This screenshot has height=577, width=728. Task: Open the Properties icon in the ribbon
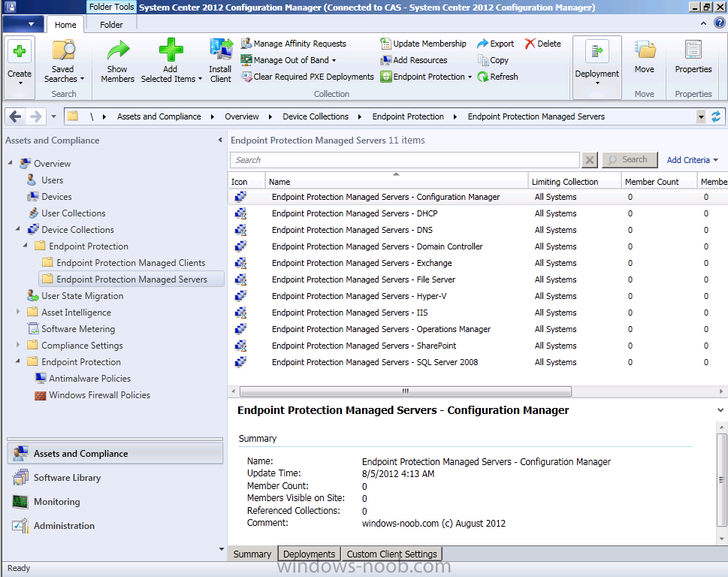tap(693, 50)
